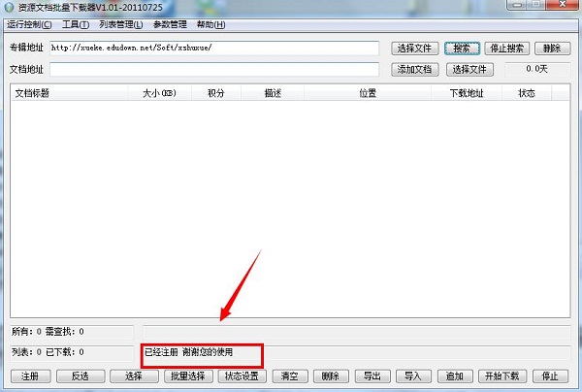The image size is (582, 392).
Task: Click the 专辑地址 URL input field
Action: coord(213,48)
